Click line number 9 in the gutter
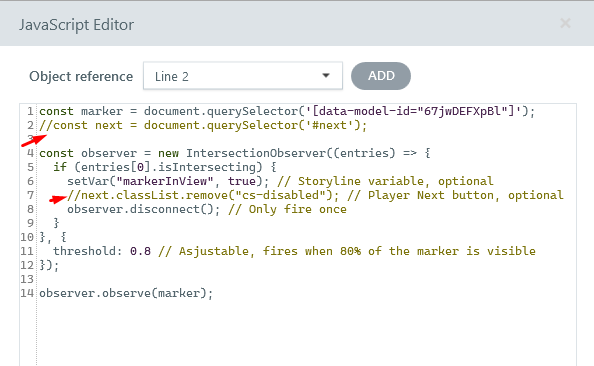The image size is (594, 366). 30,223
